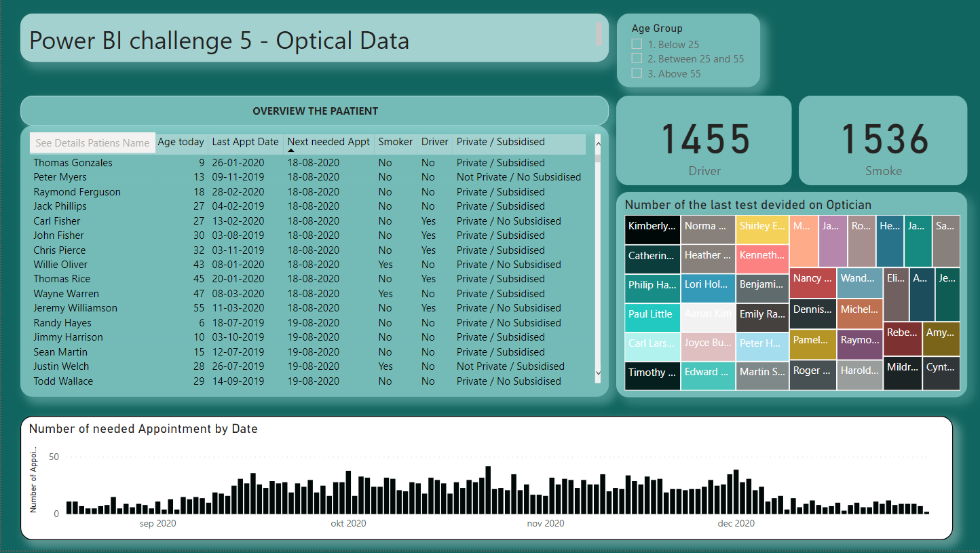Viewport: 980px width, 553px height.
Task: Select the Shirley E treemap tile
Action: tap(763, 230)
